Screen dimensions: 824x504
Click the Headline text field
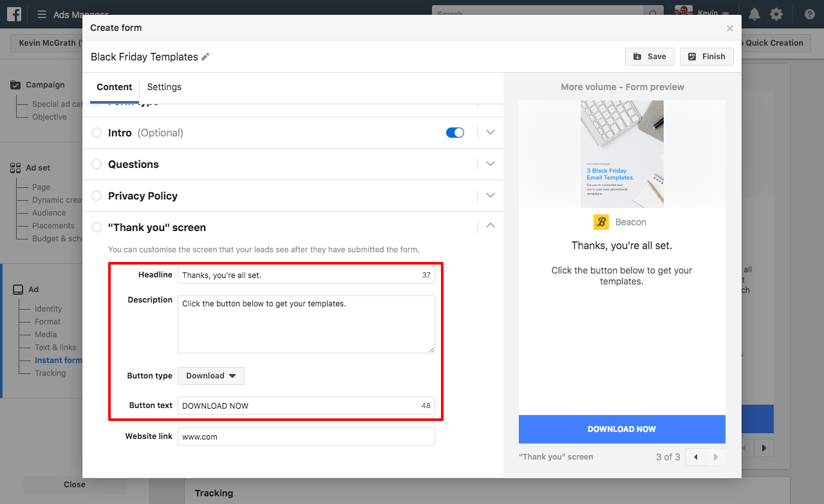click(299, 275)
